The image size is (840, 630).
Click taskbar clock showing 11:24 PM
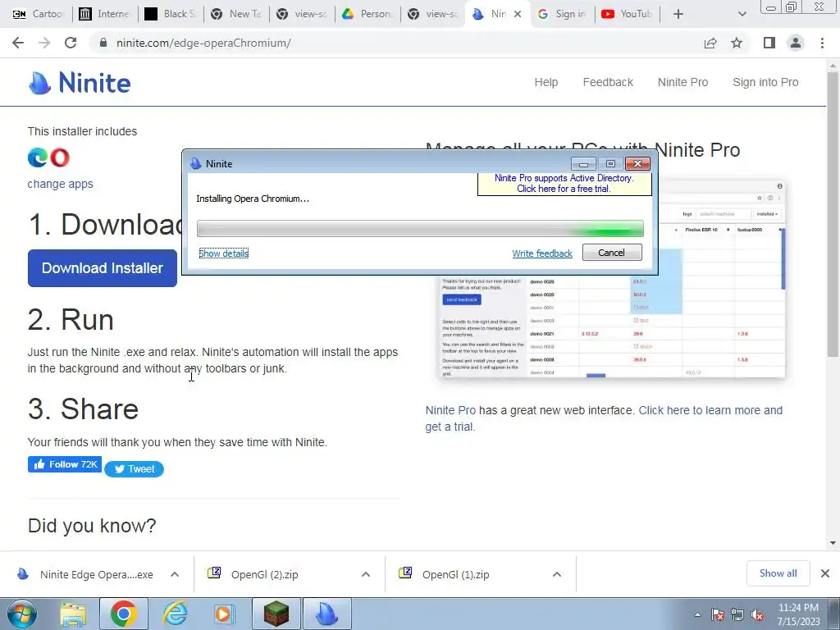coord(798,614)
